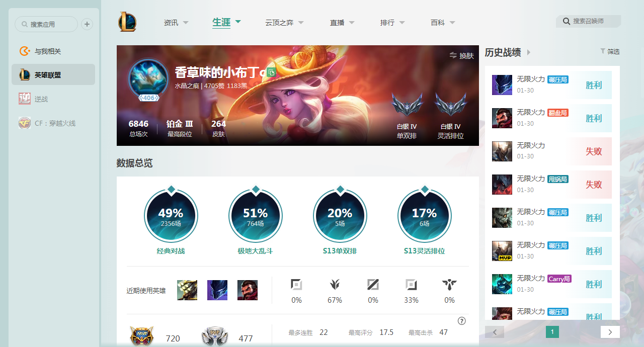Viewport: 644px width, 347px height.
Task: Open the 资讯 menu
Action: click(171, 23)
